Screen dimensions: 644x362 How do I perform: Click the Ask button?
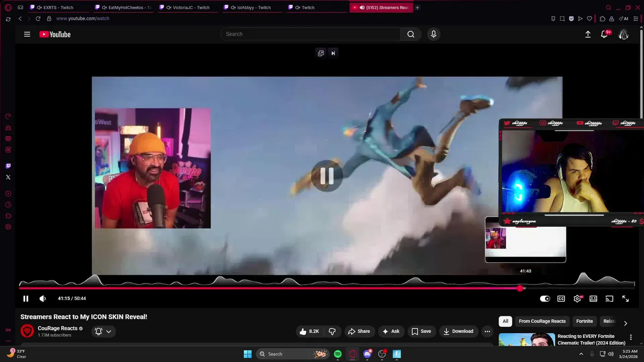(391, 331)
